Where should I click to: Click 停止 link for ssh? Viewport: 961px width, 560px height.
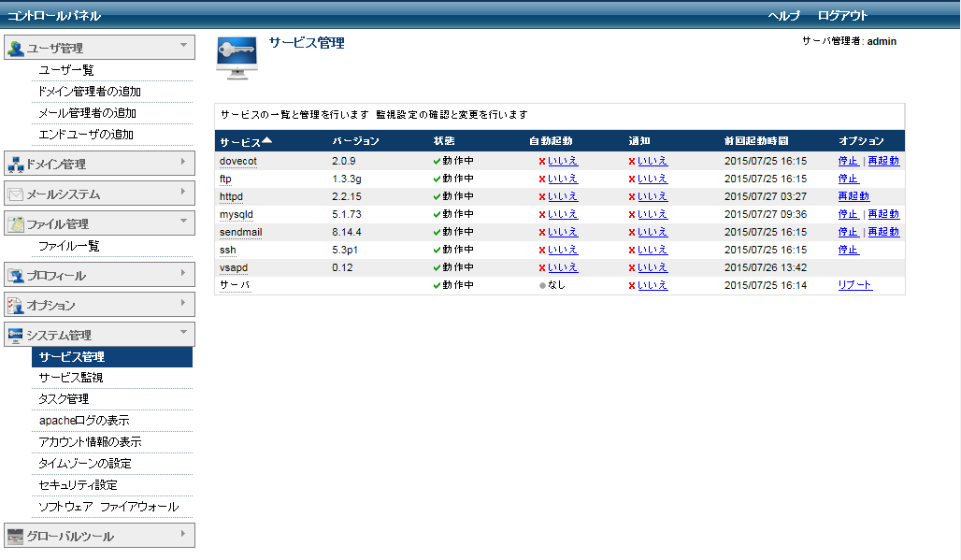848,250
